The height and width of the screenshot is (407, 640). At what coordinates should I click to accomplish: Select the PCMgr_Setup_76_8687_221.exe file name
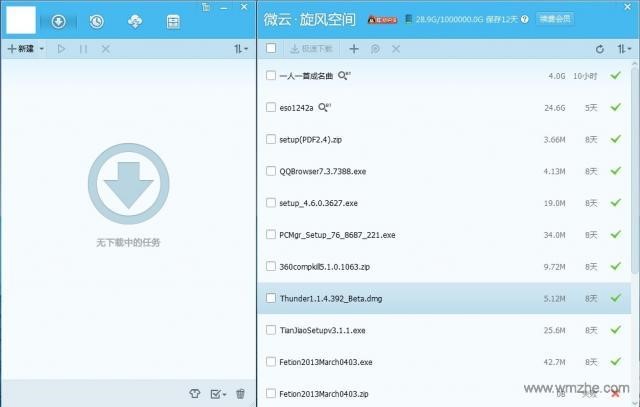(337, 235)
